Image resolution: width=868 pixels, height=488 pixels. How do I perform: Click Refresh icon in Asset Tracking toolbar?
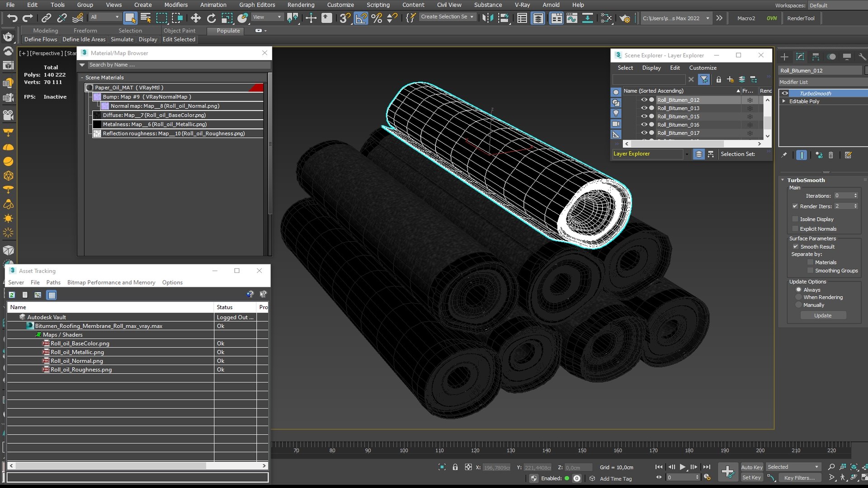pyautogui.click(x=12, y=295)
